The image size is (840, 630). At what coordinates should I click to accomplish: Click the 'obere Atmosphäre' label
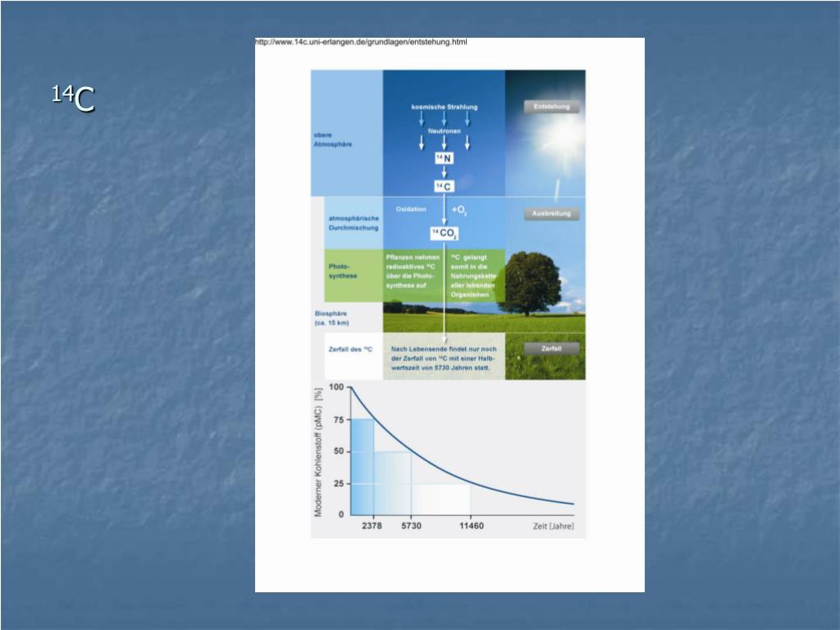[x=333, y=139]
